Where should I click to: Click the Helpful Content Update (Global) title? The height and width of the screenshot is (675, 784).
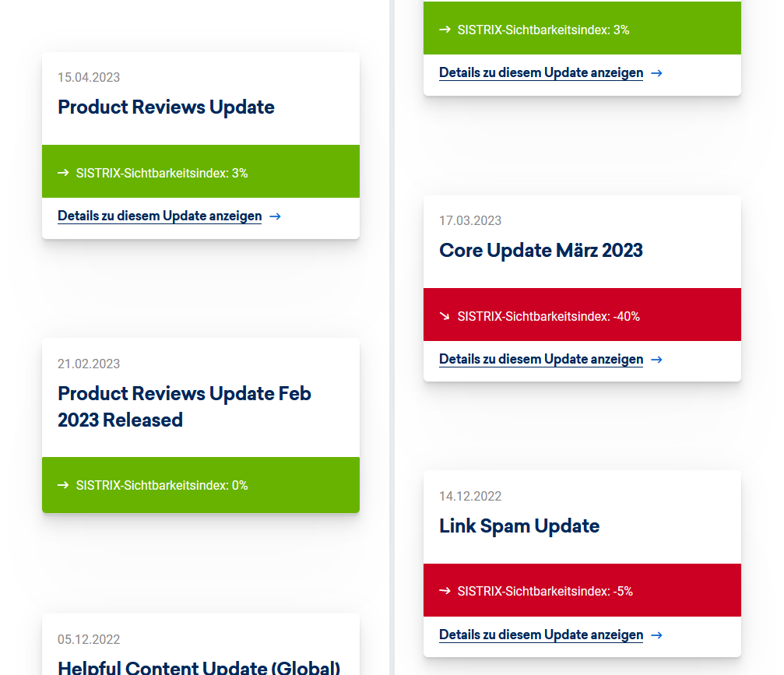(199, 667)
